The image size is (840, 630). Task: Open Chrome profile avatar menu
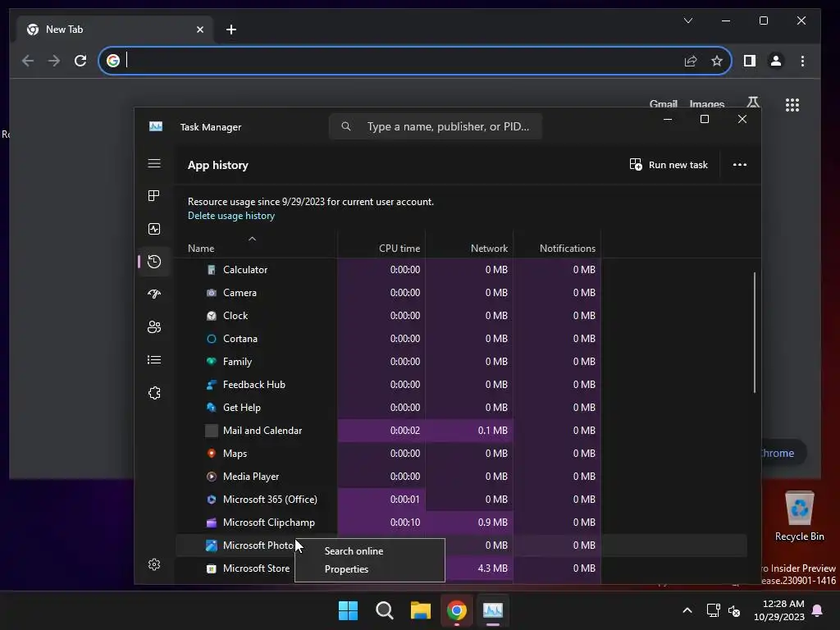(776, 61)
